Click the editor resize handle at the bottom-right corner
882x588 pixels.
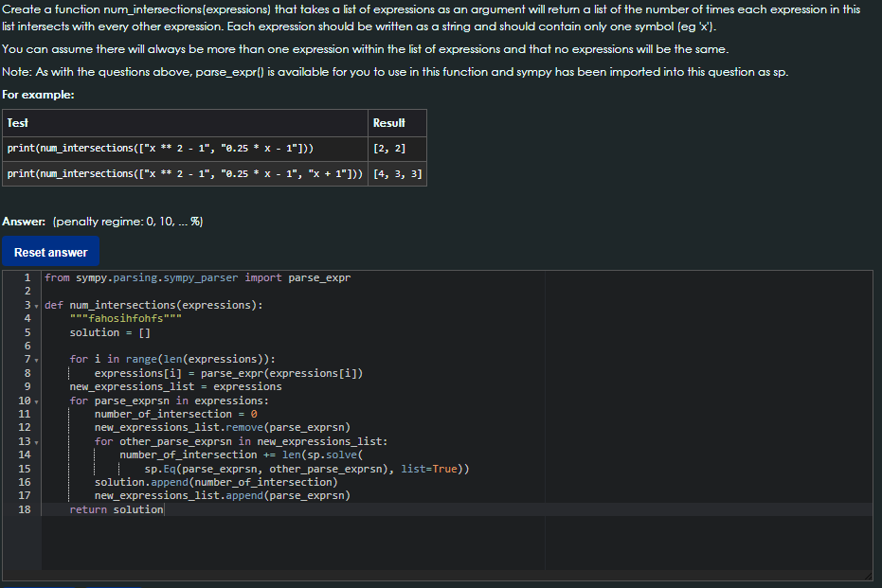coord(869,576)
